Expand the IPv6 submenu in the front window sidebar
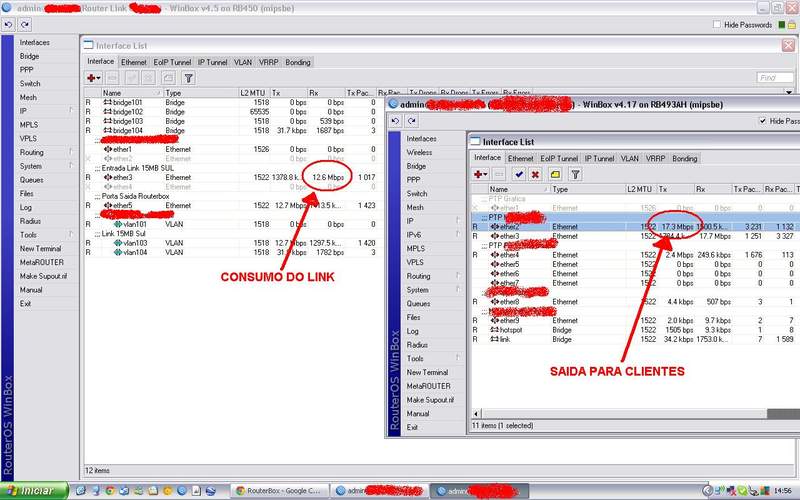Image resolution: width=800 pixels, height=500 pixels. (458, 235)
